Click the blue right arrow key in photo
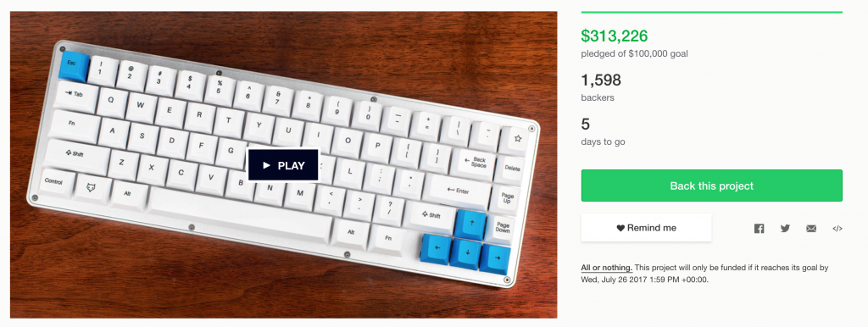This screenshot has height=327, width=868. tap(495, 258)
